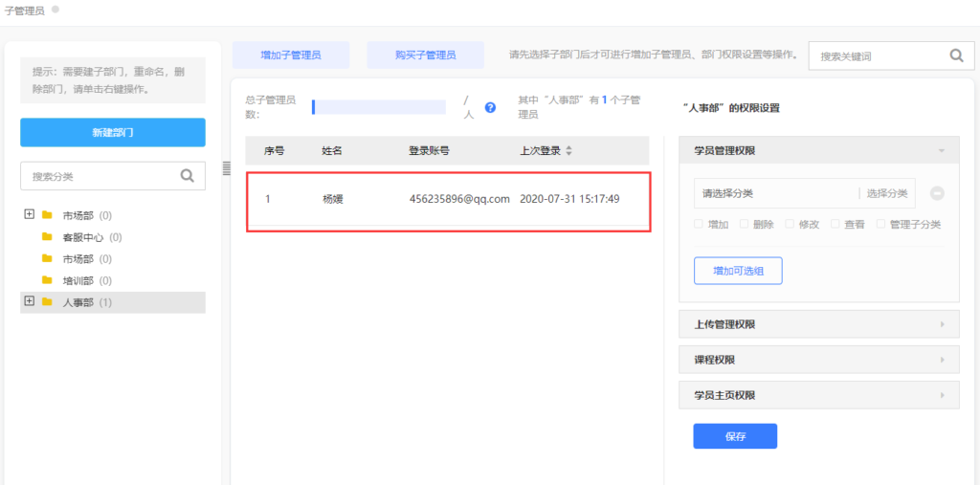980x485 pixels.
Task: Select the 杨媛 row in the table
Action: point(448,199)
